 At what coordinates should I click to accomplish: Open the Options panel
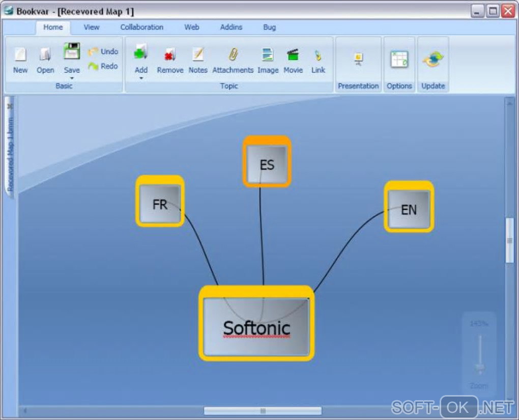399,65
